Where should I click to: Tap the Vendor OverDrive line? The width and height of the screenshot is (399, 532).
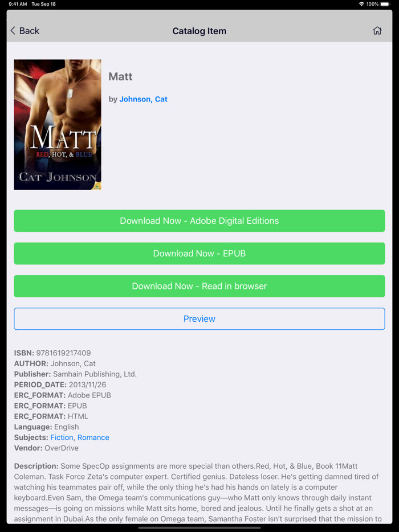click(46, 448)
